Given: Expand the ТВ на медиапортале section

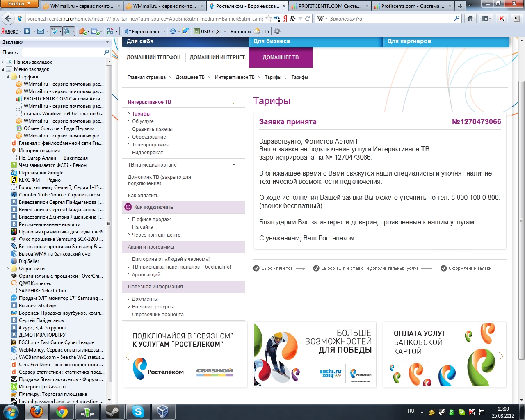Looking at the screenshot, I should click(234, 165).
